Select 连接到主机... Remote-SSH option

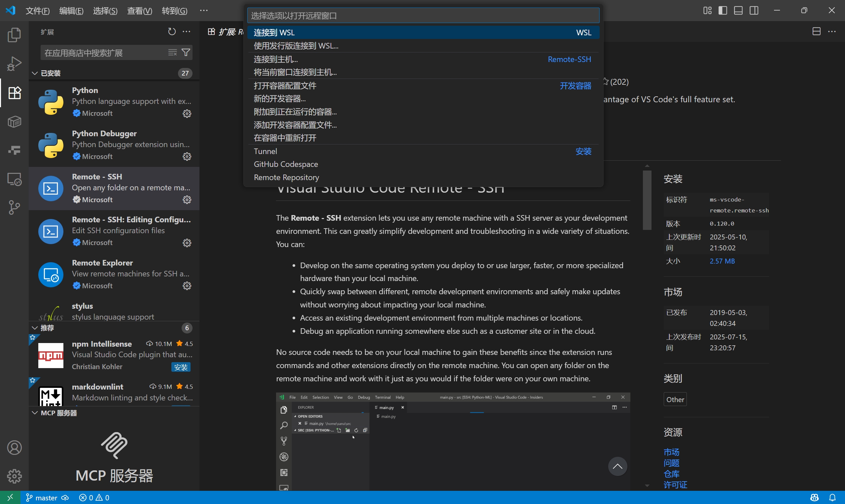(x=276, y=59)
